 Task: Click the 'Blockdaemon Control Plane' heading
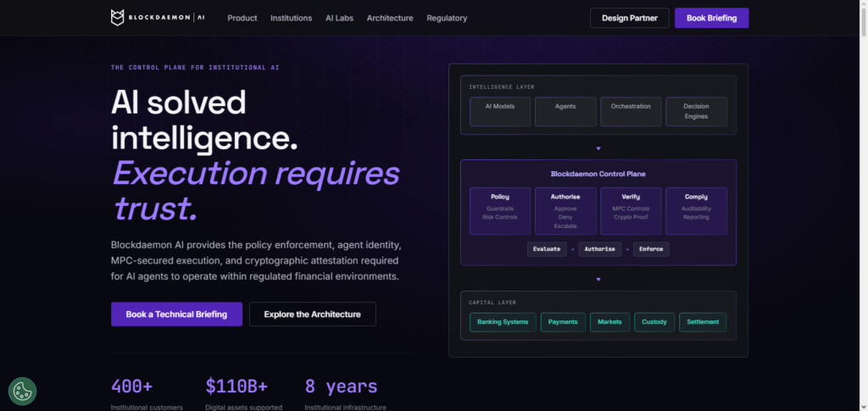pyautogui.click(x=598, y=174)
